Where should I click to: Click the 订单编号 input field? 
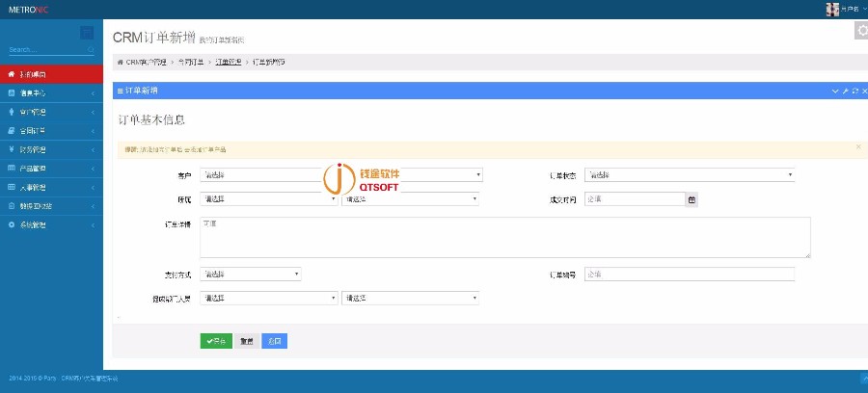point(690,275)
